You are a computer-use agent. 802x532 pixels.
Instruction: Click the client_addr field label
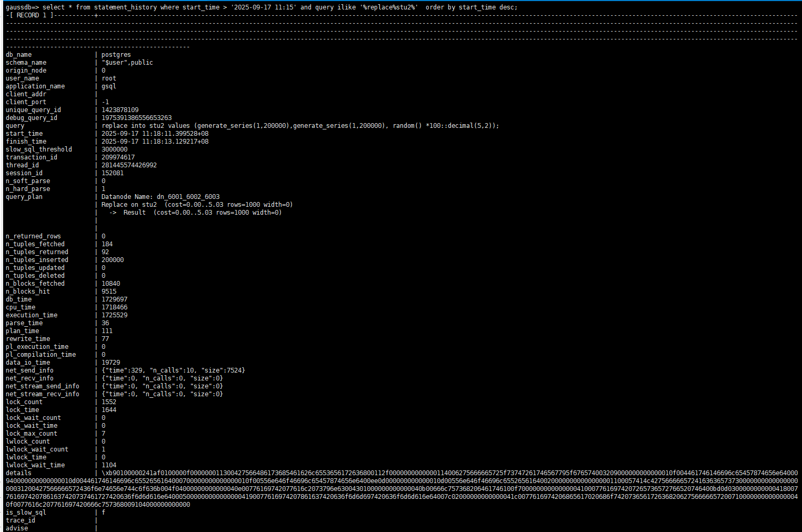click(26, 94)
